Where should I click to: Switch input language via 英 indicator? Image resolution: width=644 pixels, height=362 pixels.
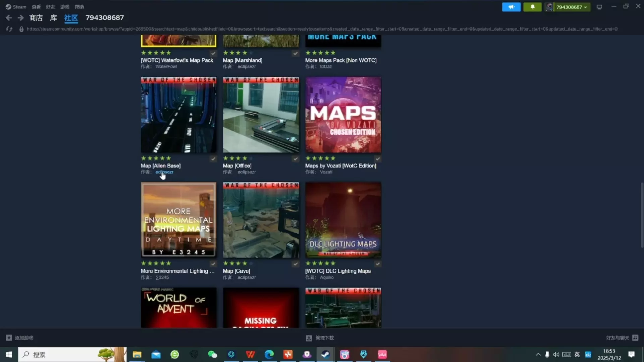pos(577,354)
